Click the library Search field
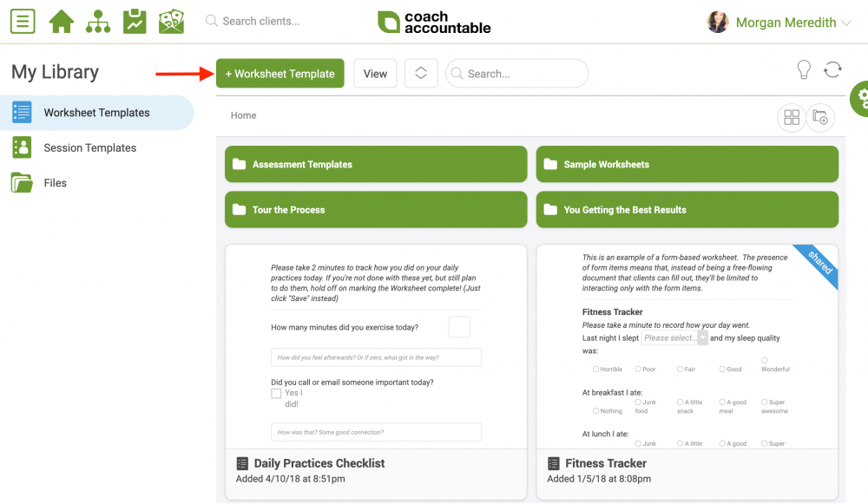 [517, 73]
